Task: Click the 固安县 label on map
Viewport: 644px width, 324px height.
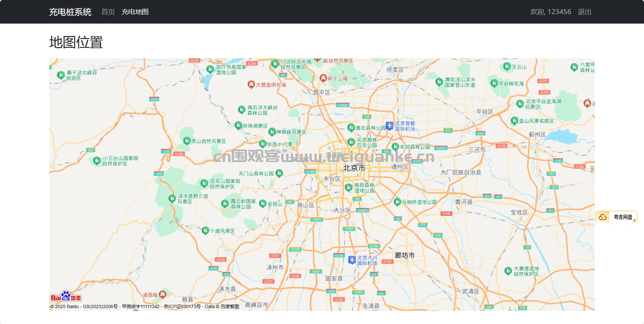Action: tap(334, 279)
